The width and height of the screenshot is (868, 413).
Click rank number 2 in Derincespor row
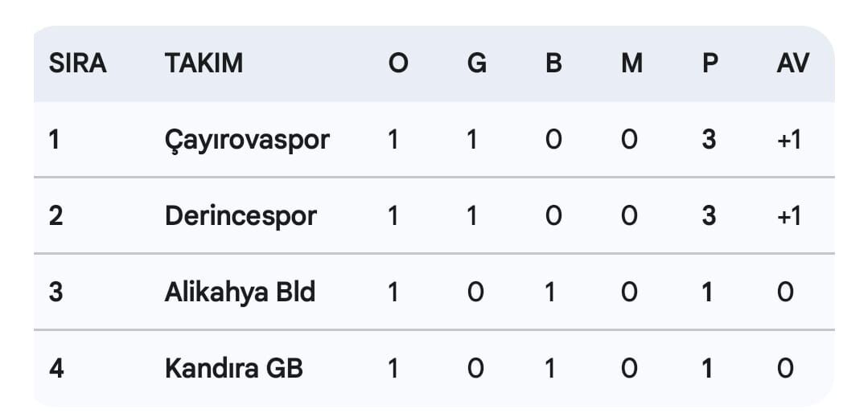pos(56,215)
